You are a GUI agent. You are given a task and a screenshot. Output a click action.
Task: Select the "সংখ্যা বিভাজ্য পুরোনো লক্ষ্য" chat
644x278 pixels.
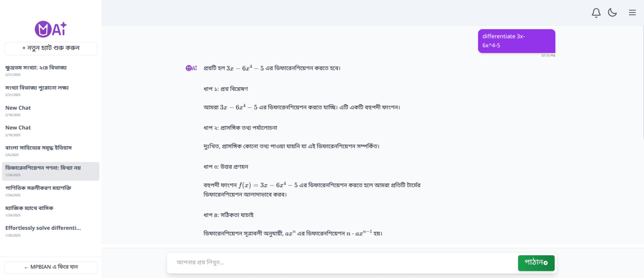(x=37, y=88)
